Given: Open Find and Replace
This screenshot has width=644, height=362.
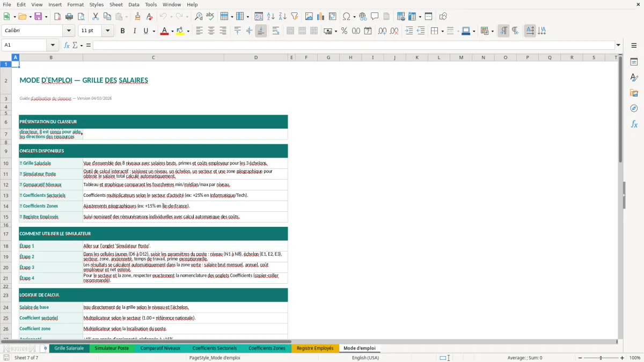Looking at the screenshot, I should [x=199, y=17].
